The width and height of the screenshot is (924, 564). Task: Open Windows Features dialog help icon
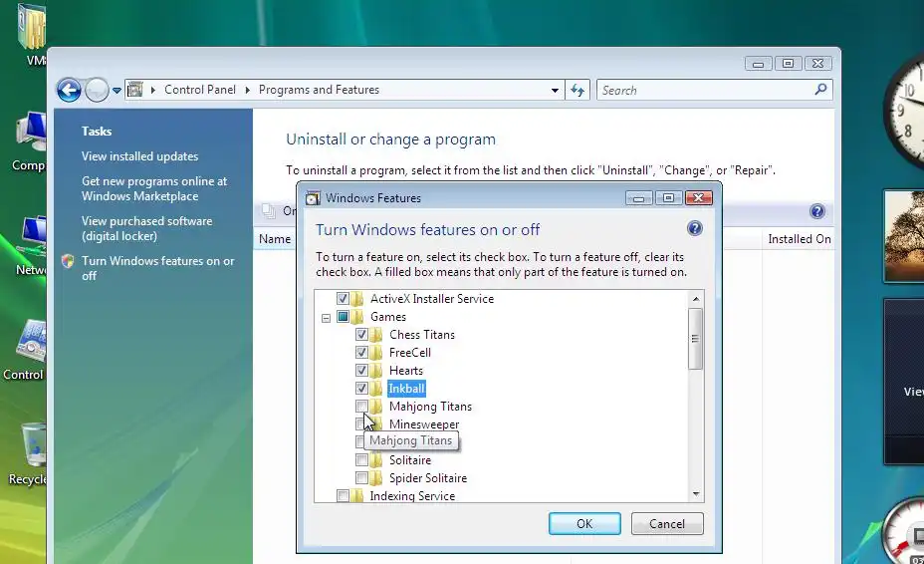tap(695, 228)
